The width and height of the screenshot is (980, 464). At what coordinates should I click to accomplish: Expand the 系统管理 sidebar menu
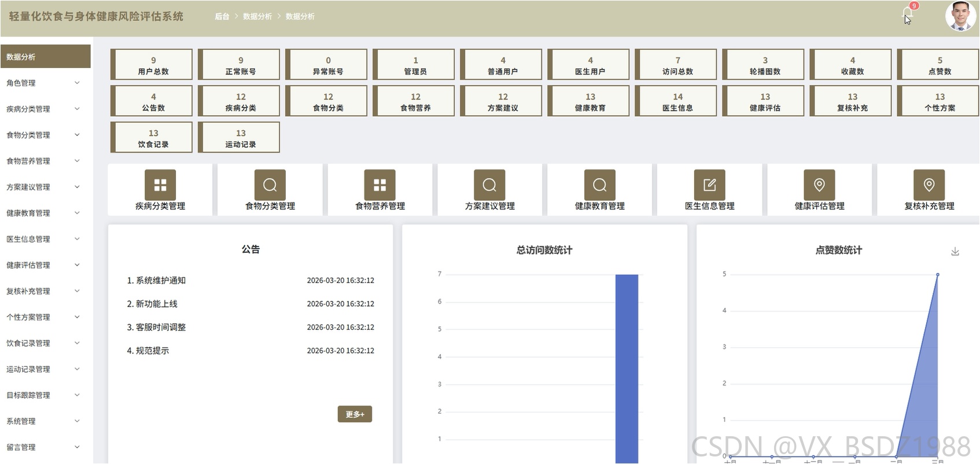tap(45, 421)
